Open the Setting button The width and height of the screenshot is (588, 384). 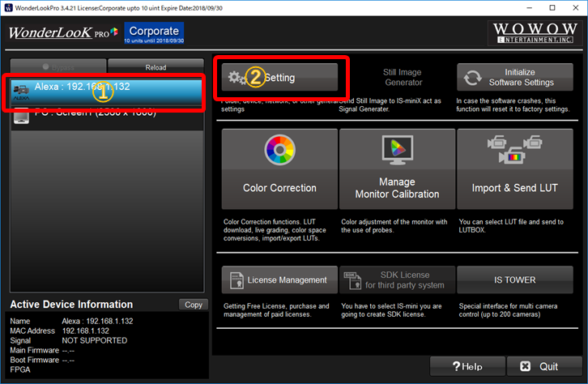coord(279,77)
